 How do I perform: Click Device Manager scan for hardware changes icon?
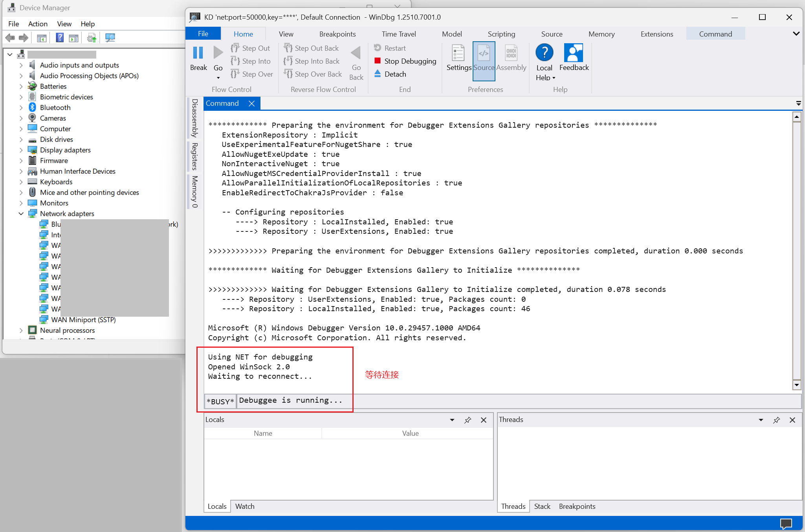(110, 38)
